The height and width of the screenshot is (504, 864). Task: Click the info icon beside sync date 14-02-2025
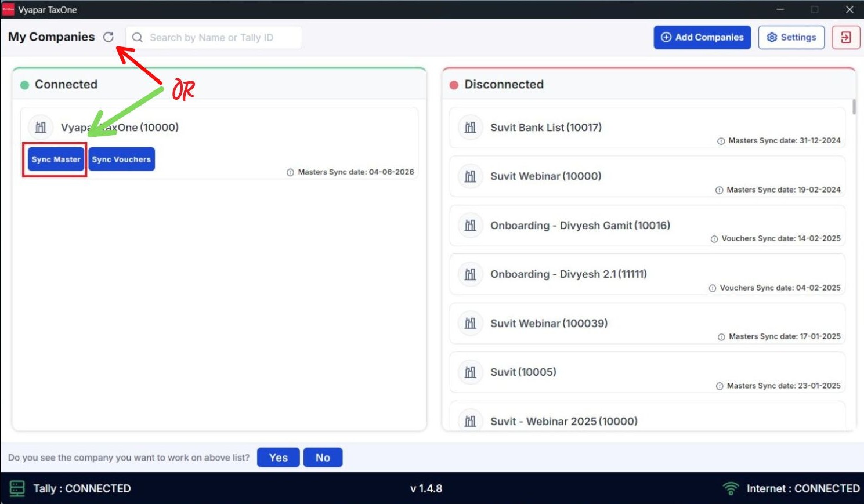click(714, 239)
